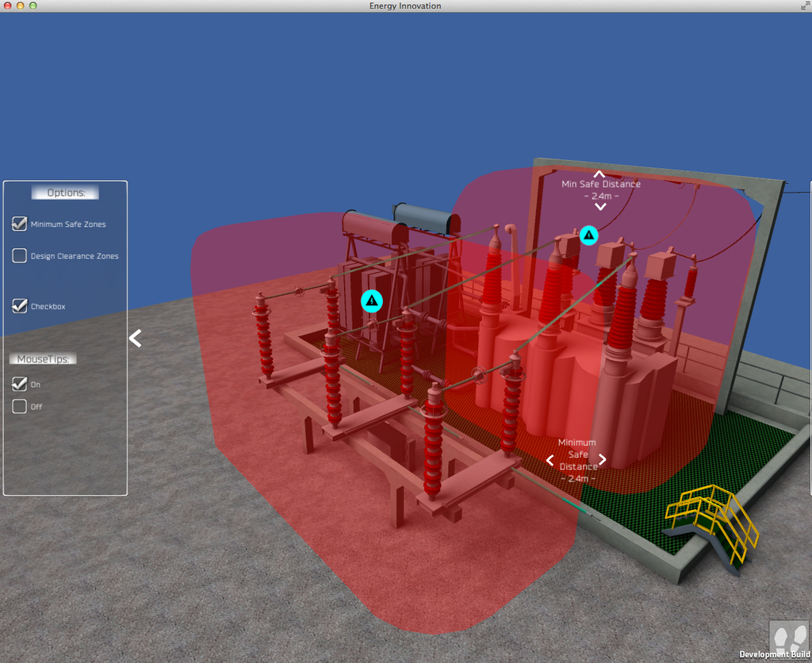This screenshot has height=663, width=812.
Task: Disable the Minimum Safe Zones checkbox
Action: pyautogui.click(x=20, y=224)
